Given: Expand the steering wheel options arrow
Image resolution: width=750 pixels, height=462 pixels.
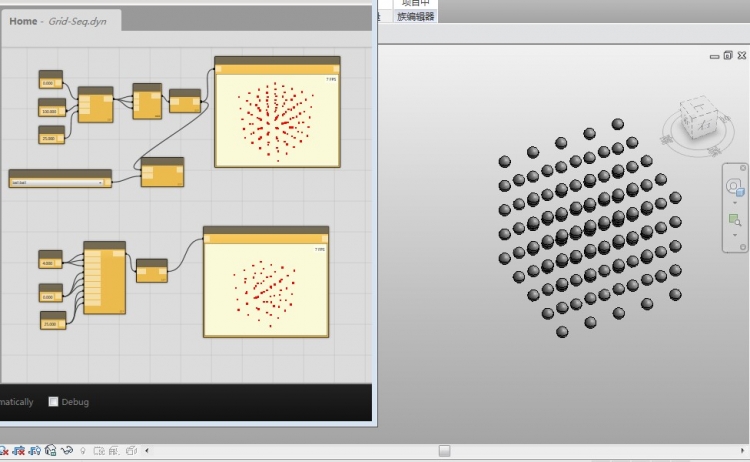Looking at the screenshot, I should click(734, 203).
